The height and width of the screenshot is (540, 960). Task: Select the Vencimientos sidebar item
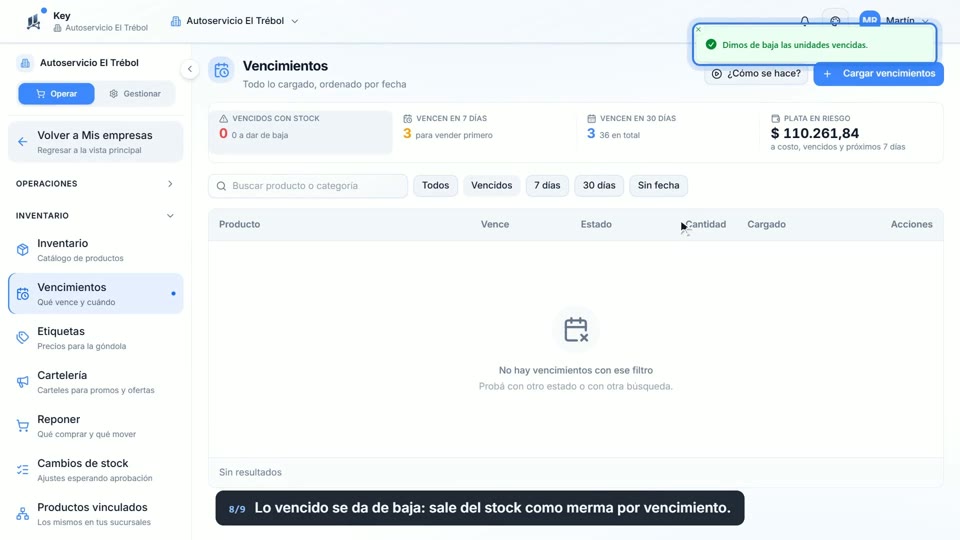coord(96,294)
